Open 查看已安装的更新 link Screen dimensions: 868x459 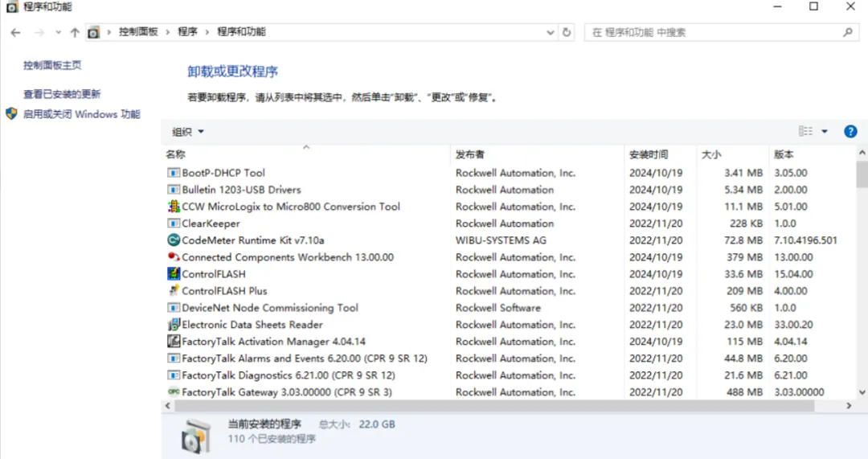(x=62, y=94)
